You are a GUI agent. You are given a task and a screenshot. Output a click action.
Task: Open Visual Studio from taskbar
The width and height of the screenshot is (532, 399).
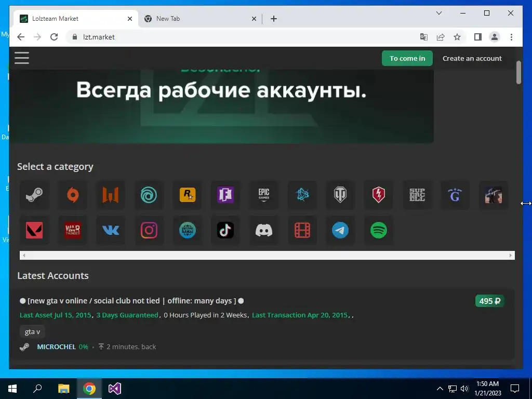(115, 389)
